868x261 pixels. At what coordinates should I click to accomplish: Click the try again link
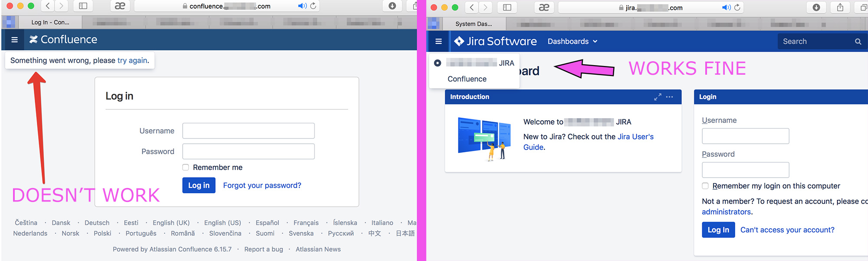click(132, 60)
